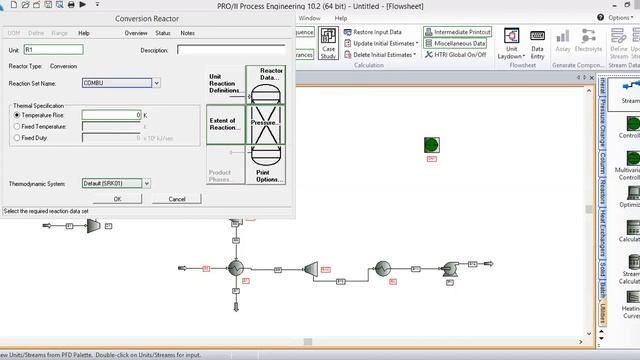Open Unit Reaction Definitions
This screenshot has height=360, width=640.
[226, 84]
